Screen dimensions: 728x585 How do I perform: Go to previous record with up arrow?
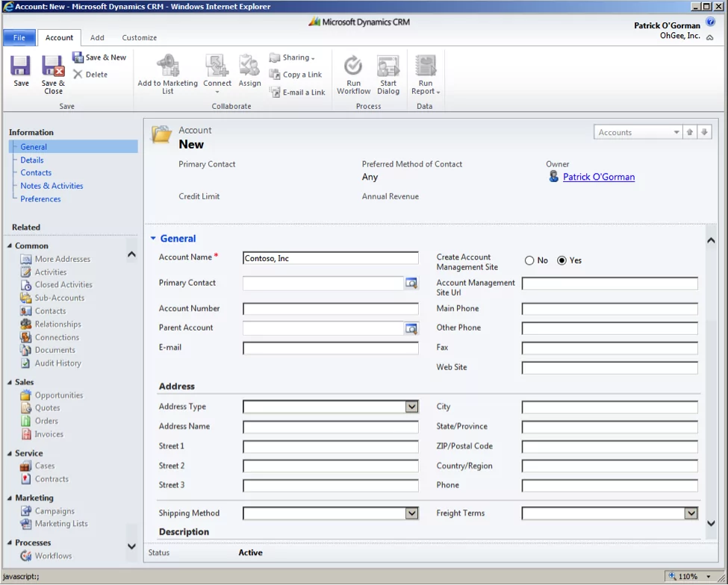click(x=690, y=132)
